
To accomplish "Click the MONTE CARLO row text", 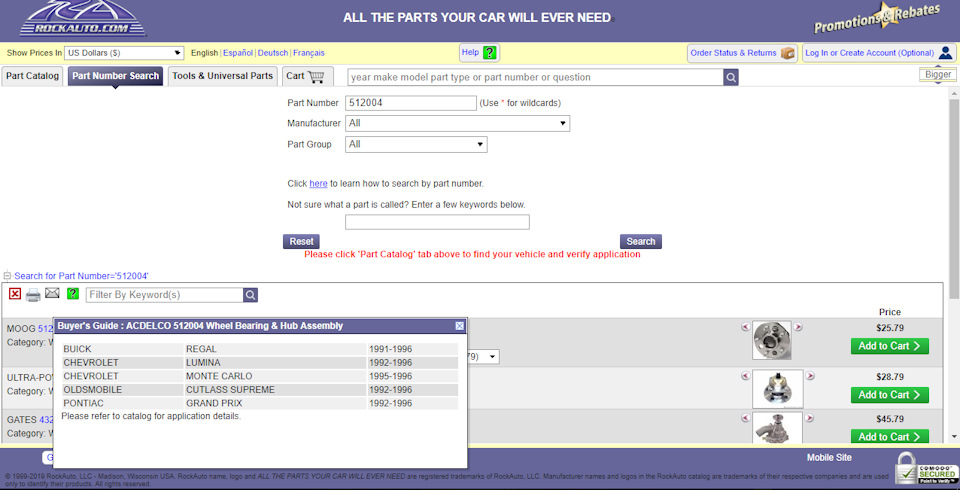I will 219,376.
